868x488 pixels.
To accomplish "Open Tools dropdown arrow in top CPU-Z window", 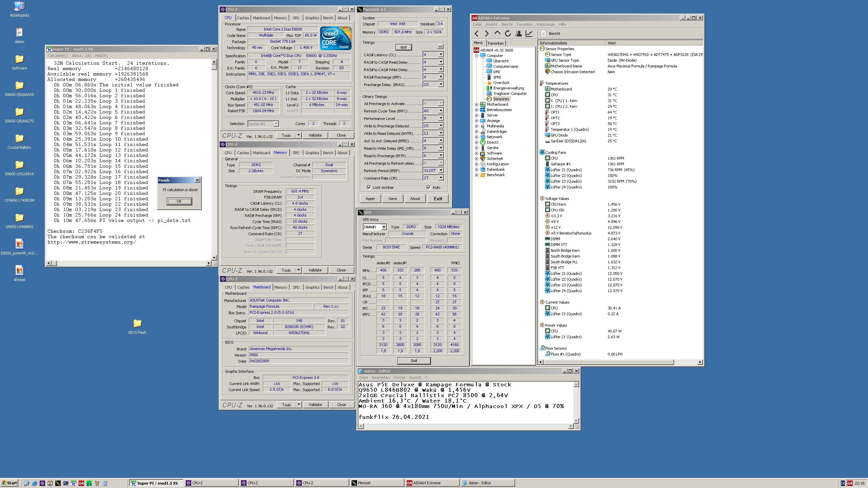I will click(298, 135).
